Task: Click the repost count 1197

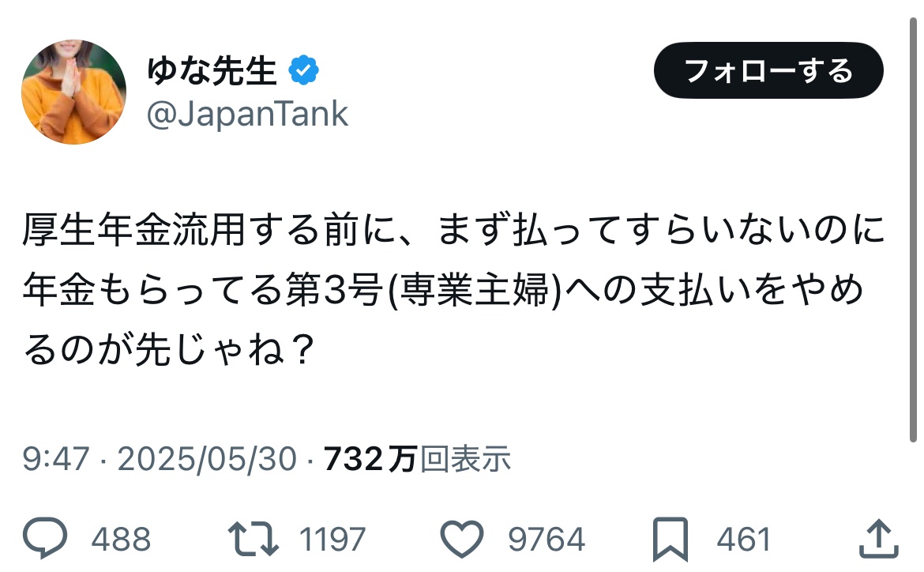Action: click(x=332, y=540)
